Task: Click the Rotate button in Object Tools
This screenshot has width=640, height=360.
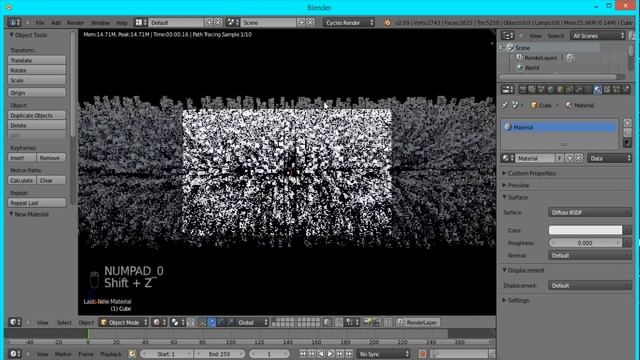Action: click(37, 70)
